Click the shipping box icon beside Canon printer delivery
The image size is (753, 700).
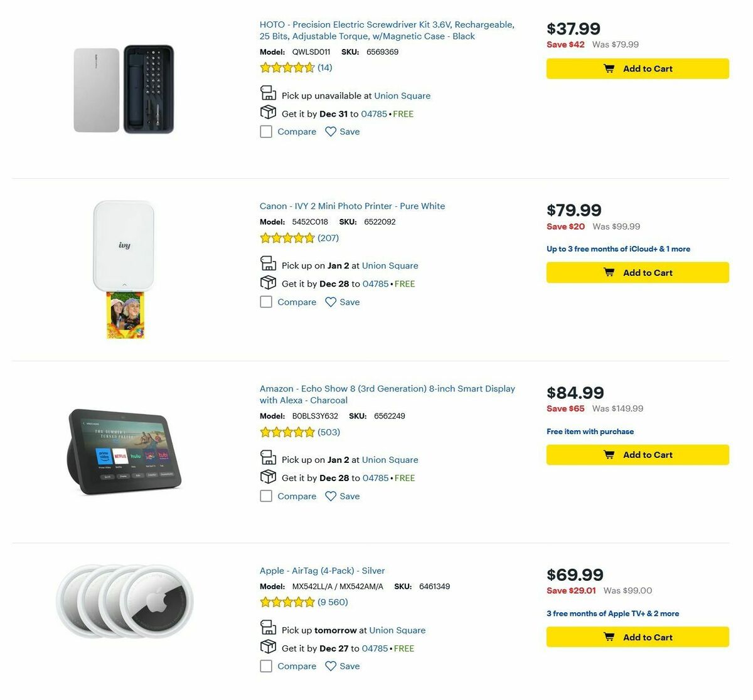(x=269, y=282)
